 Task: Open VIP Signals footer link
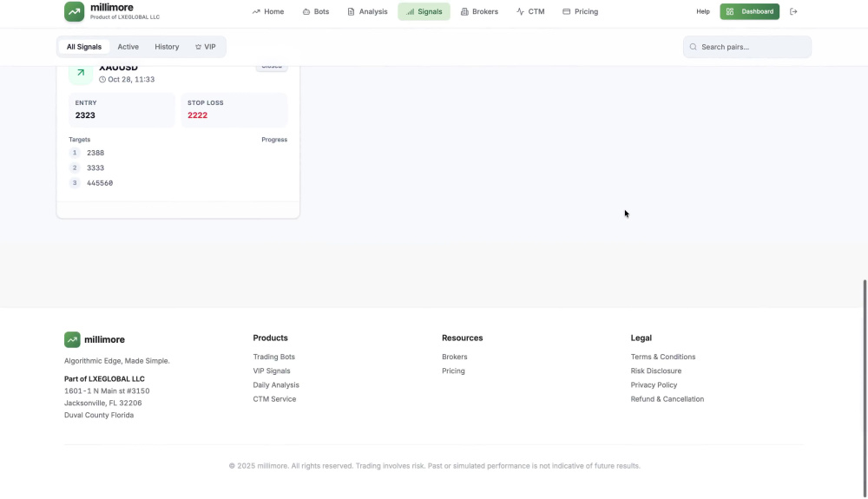point(271,371)
